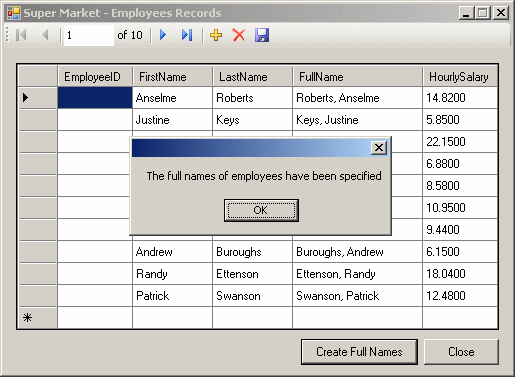Viewport: 515px width, 377px height.
Task: Click the FullName cell 'Roberts, Anselme'
Action: tap(357, 98)
